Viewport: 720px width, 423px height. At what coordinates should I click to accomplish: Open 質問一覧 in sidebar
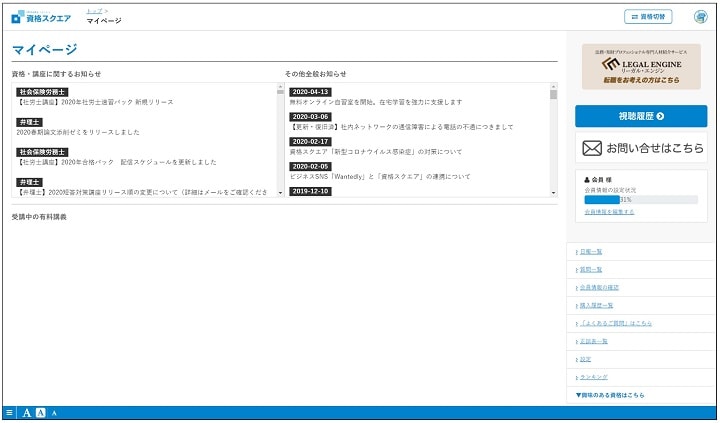pos(591,270)
